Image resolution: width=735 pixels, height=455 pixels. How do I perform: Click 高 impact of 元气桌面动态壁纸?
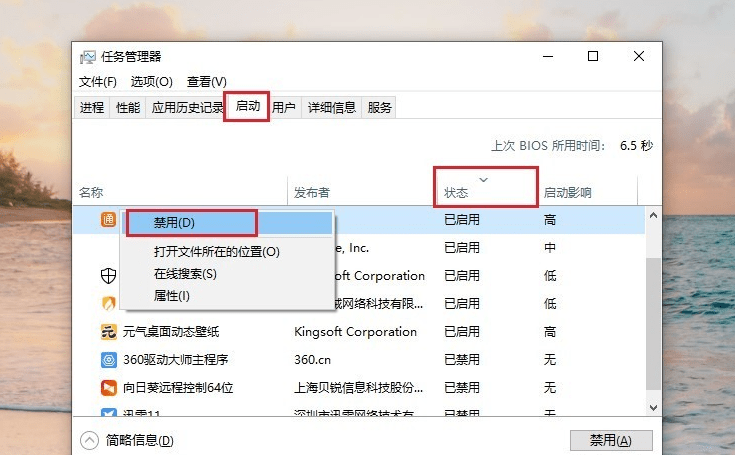click(550, 332)
